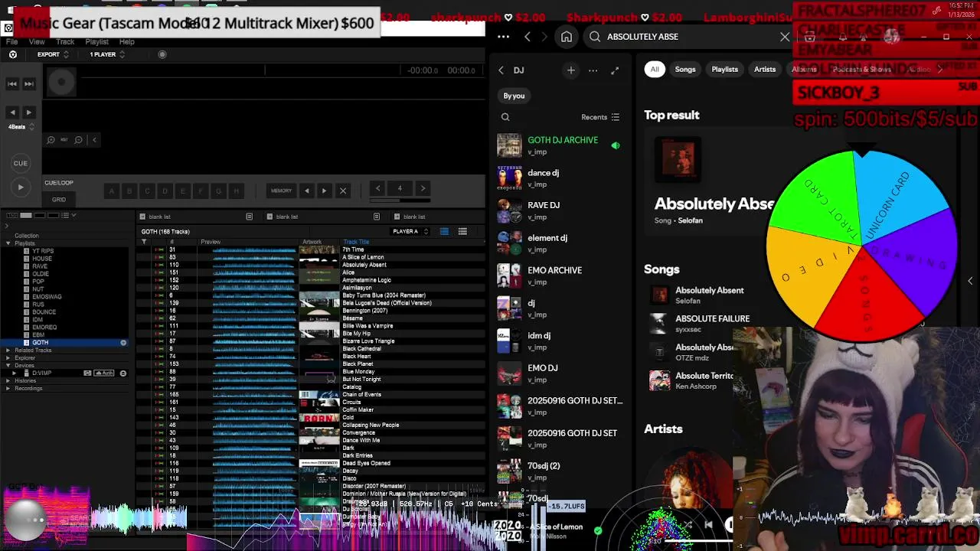Select the Playlists search filter

(724, 70)
